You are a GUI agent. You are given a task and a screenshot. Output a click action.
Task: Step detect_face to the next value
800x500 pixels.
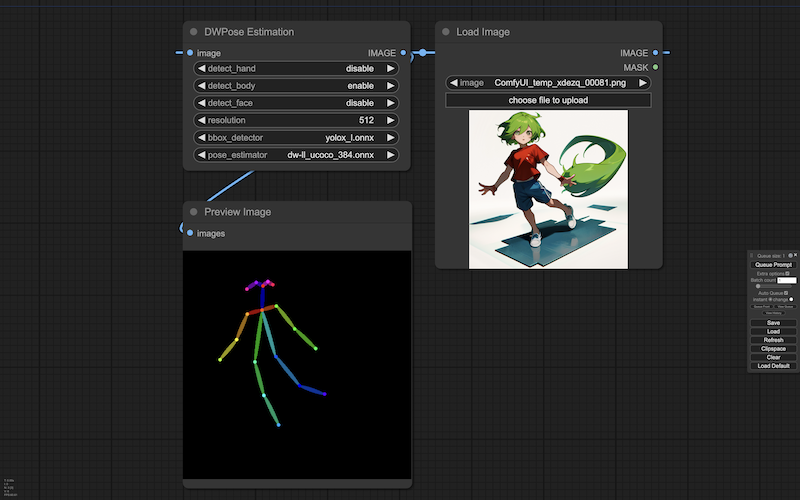[391, 103]
